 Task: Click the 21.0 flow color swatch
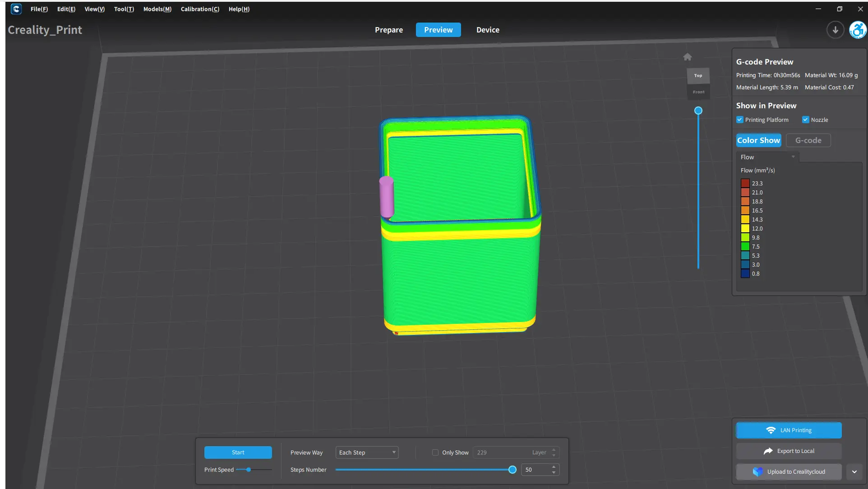(x=745, y=193)
